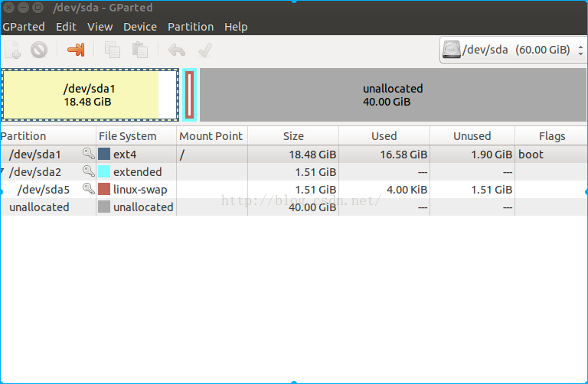
Task: Click the Size column header
Action: pyautogui.click(x=293, y=136)
